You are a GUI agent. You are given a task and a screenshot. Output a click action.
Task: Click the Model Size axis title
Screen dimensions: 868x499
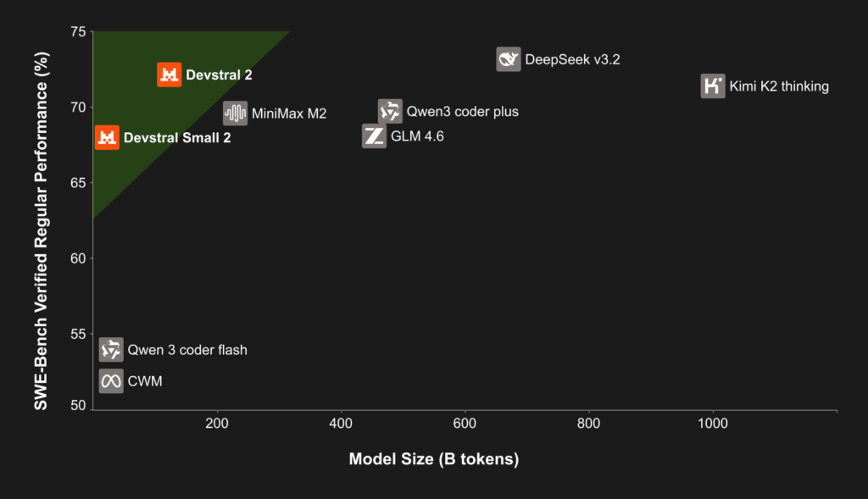[433, 459]
